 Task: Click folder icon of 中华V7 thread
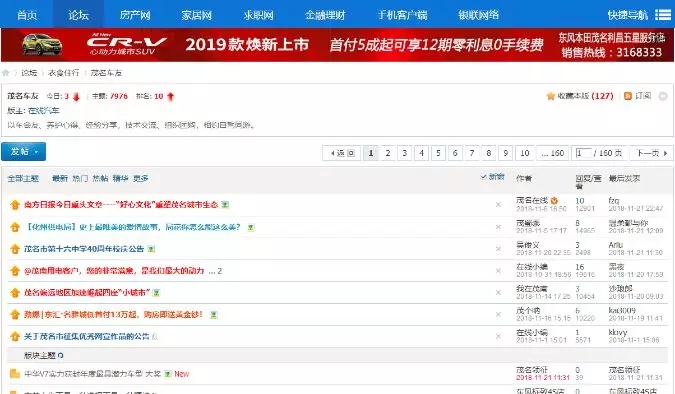click(x=15, y=373)
